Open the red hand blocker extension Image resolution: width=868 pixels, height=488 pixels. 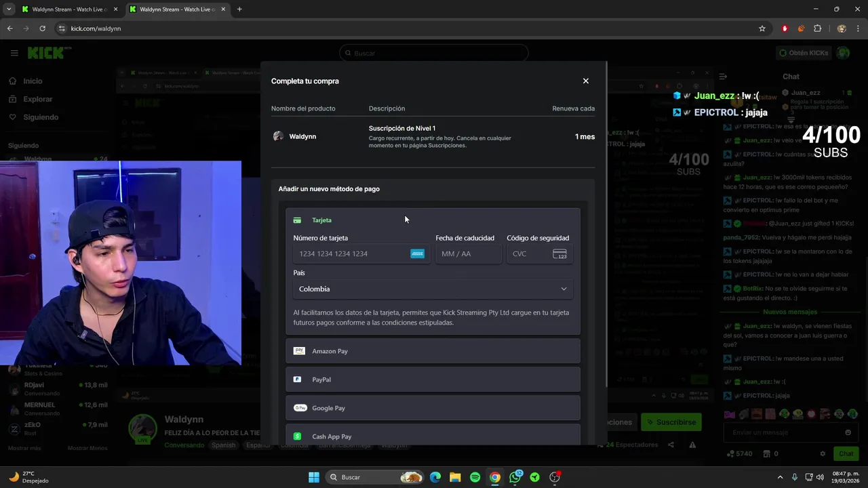point(785,28)
